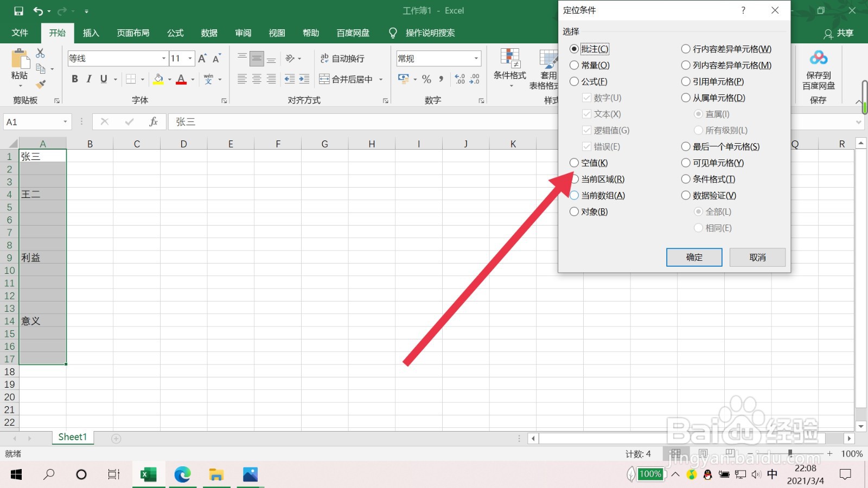Select 最后一个单元格(S) radio option
Viewport: 868px width, 488px height.
click(x=686, y=146)
